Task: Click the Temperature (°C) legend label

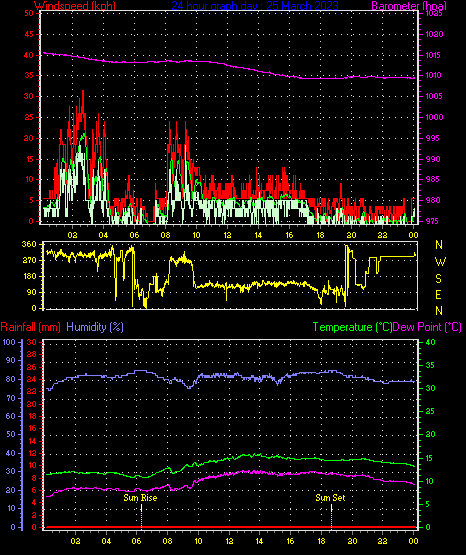Action: 352,327
